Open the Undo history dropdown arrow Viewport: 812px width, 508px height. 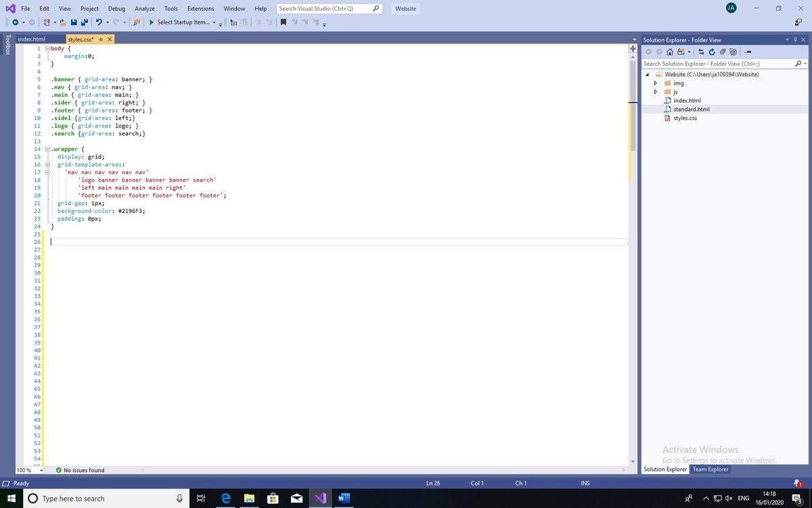107,22
